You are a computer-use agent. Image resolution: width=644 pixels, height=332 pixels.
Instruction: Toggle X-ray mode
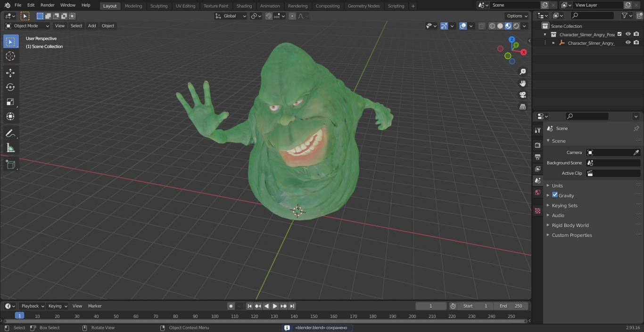coord(481,26)
